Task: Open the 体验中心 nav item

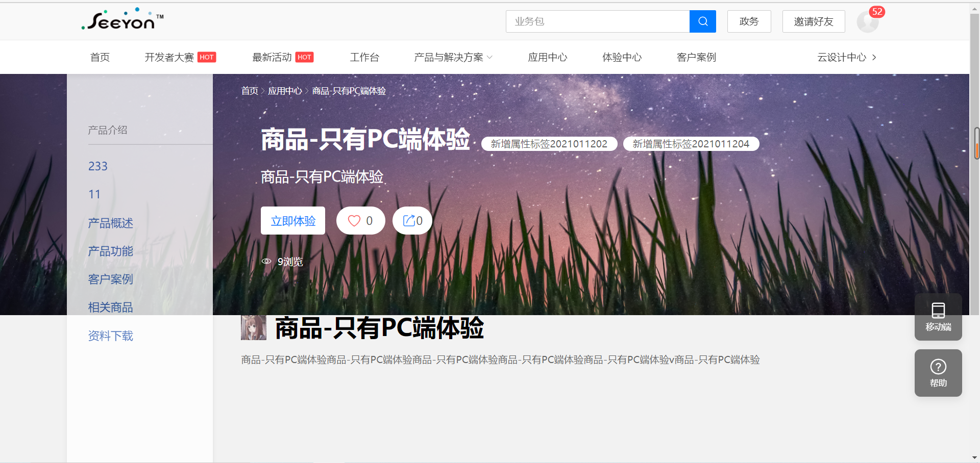Action: point(622,57)
